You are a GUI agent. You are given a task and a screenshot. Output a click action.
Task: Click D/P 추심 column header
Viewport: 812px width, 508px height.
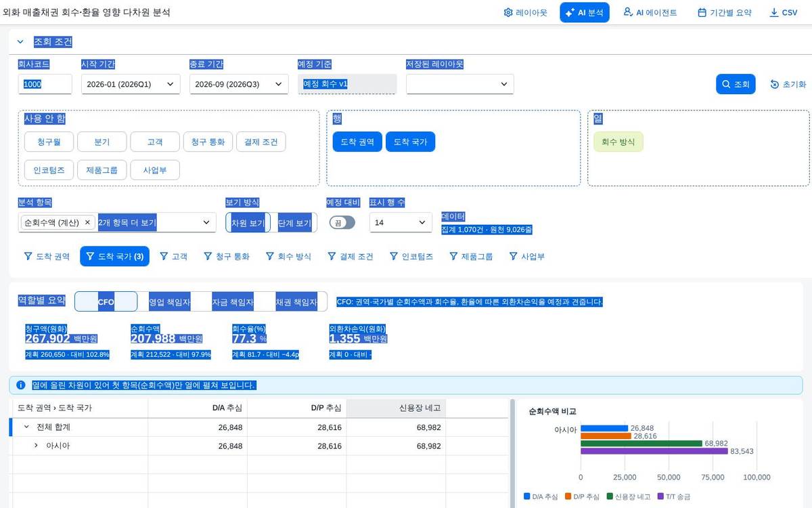[296, 408]
